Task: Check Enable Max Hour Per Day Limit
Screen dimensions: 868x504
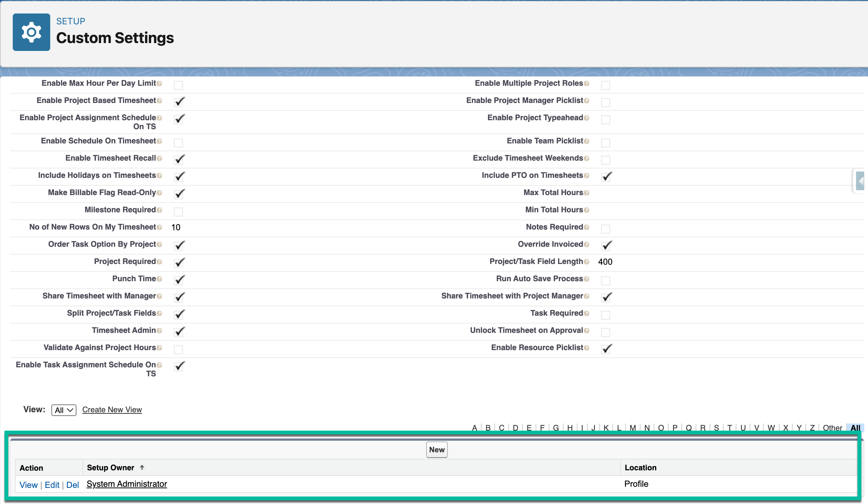Action: (x=179, y=85)
